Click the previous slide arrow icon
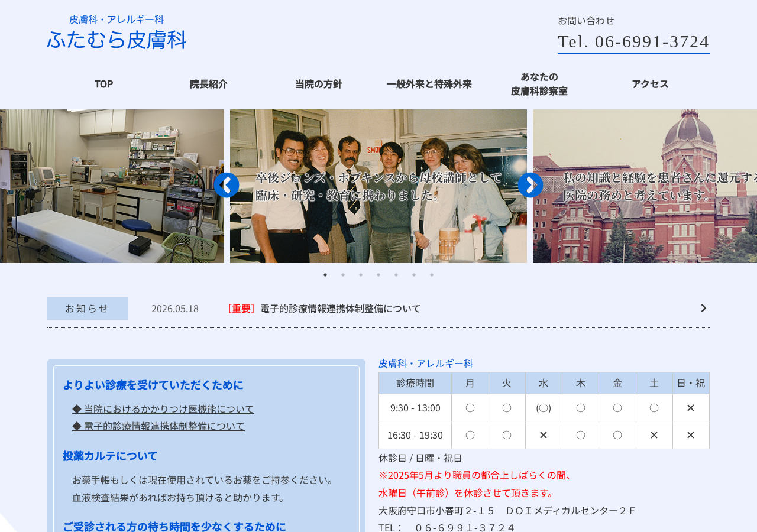757x532 pixels. click(226, 185)
